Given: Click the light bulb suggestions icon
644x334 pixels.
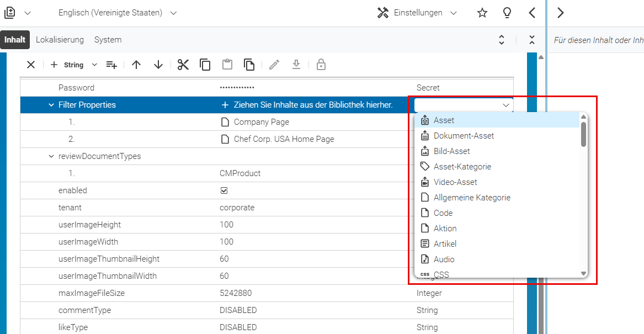Looking at the screenshot, I should pos(507,13).
